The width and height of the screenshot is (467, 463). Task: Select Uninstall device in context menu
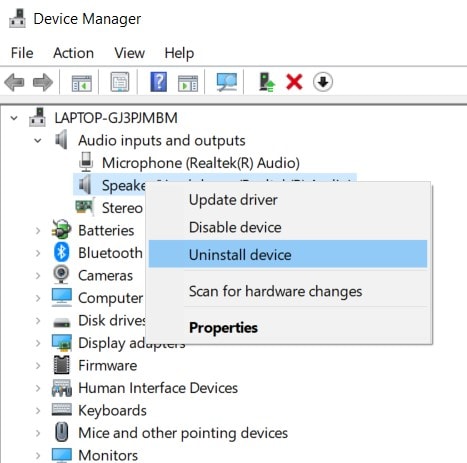[x=288, y=254]
